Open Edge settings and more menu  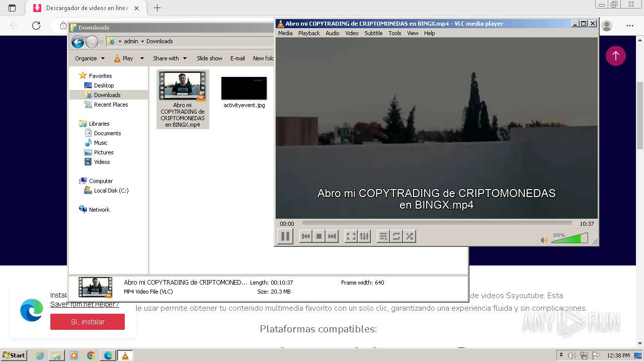pos(630,26)
